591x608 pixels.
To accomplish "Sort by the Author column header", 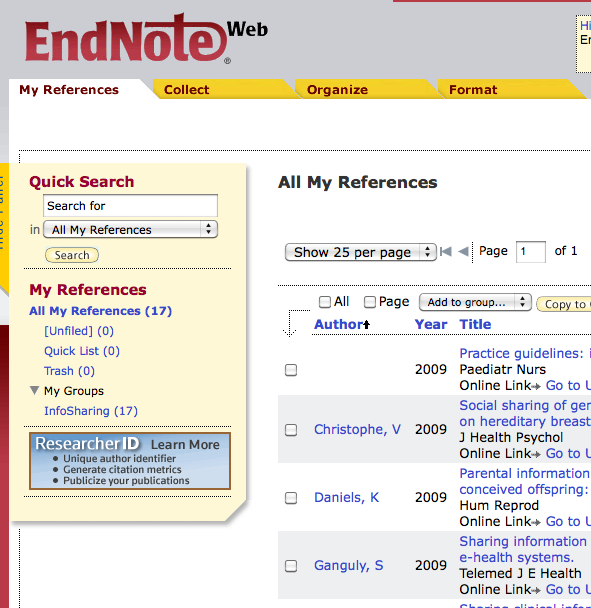I will point(339,324).
